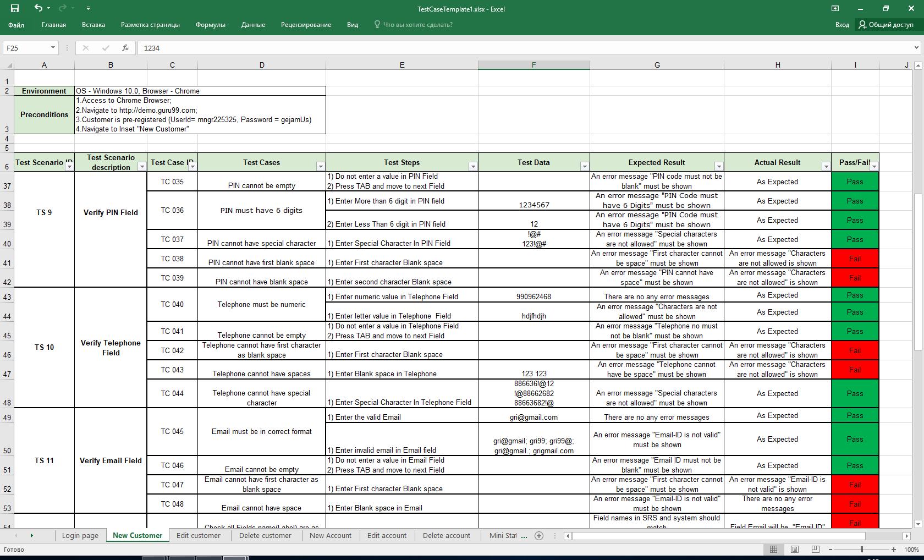Save the workbook with the floppy disk icon
924x560 pixels.
click(15, 8)
